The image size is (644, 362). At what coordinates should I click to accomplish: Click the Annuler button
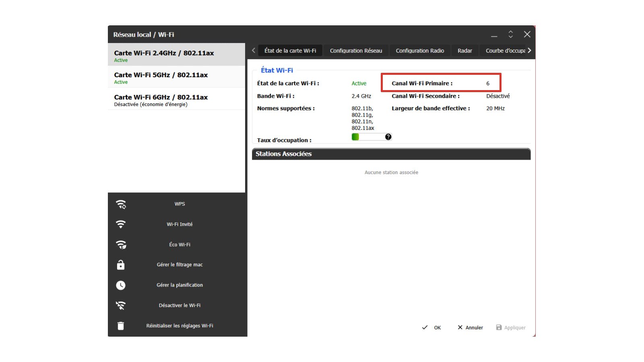[470, 327]
